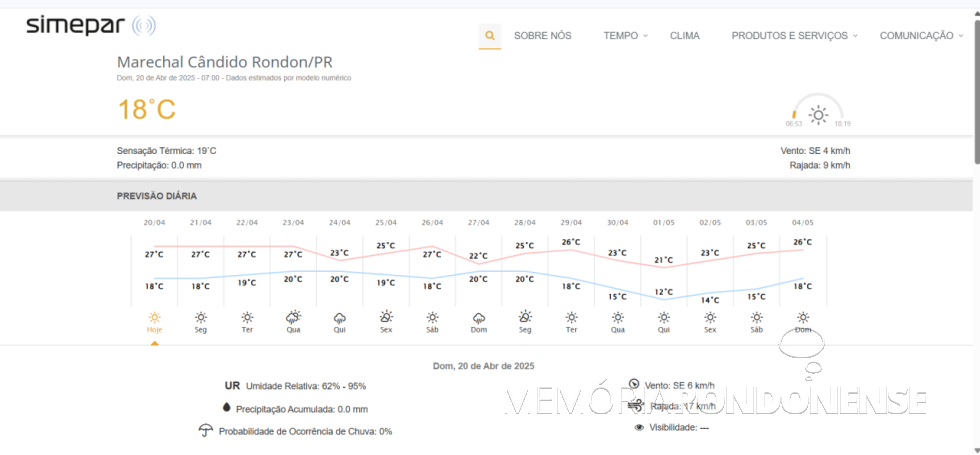The width and height of the screenshot is (980, 455).
Task: Expand the PRODUTOS E SERVIÇOS menu
Action: click(x=794, y=36)
